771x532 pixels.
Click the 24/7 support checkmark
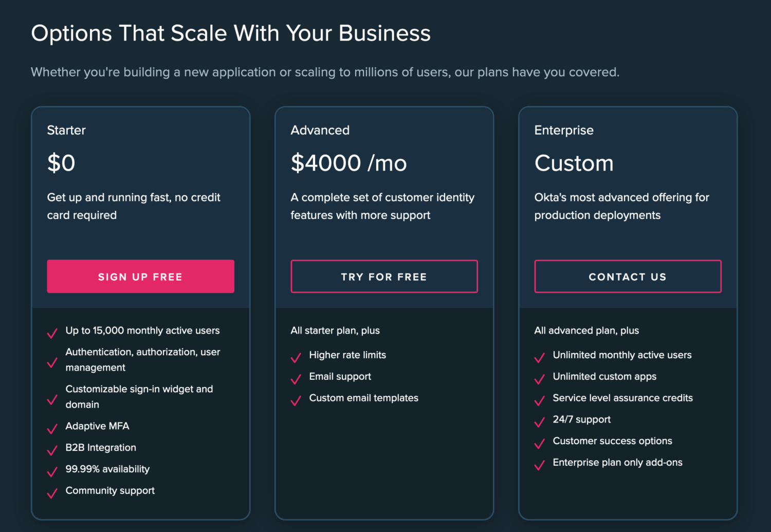click(539, 422)
